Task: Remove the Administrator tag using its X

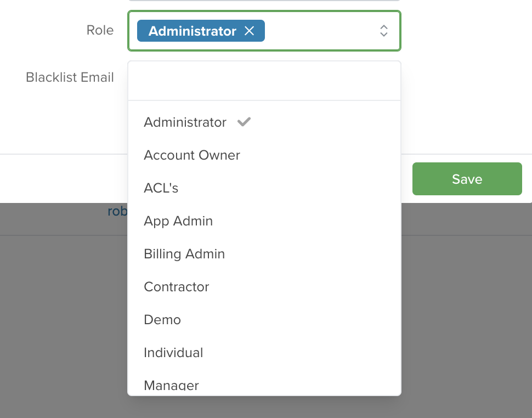Action: 250,31
